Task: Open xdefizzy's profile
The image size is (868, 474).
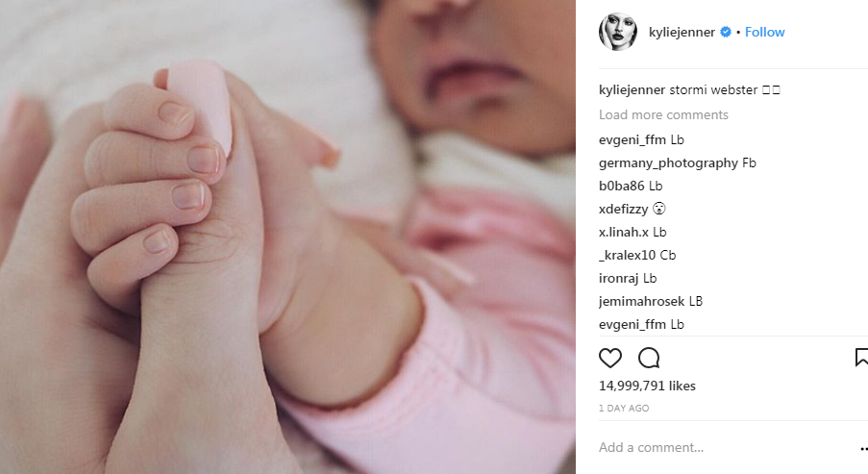Action: click(623, 209)
